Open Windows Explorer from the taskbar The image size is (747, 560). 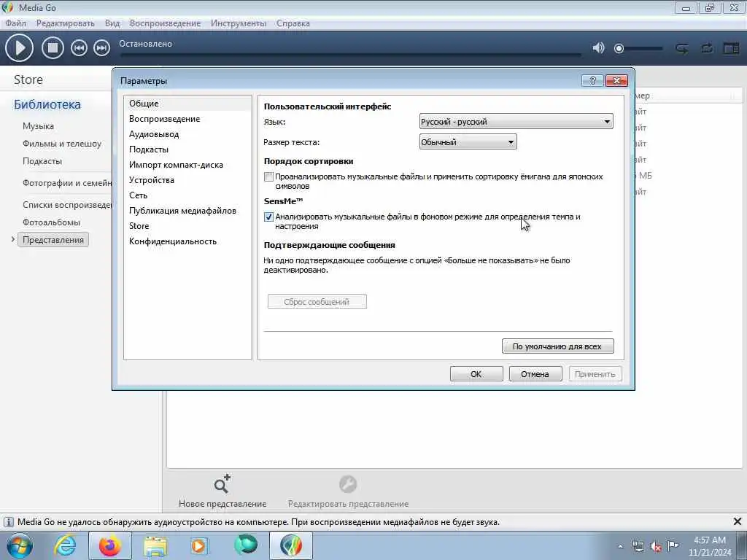[x=155, y=545]
